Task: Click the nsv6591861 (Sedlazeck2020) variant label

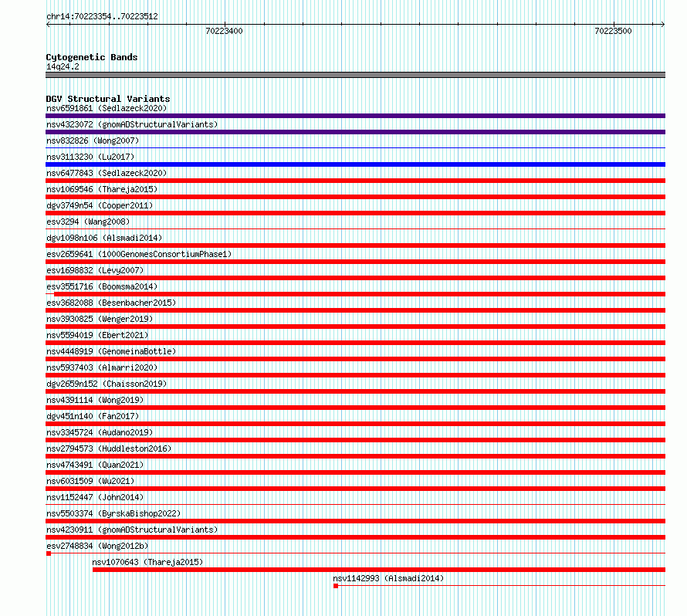Action: tap(107, 108)
